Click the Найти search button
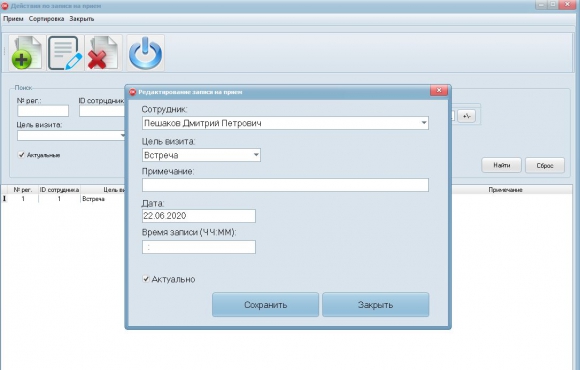 pos(501,165)
